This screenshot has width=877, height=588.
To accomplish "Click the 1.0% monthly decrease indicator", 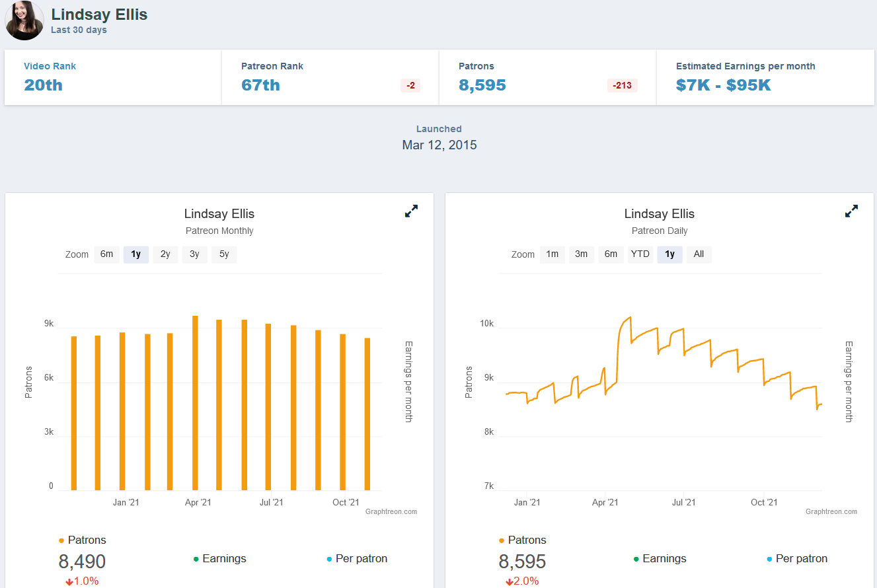I will tap(82, 581).
